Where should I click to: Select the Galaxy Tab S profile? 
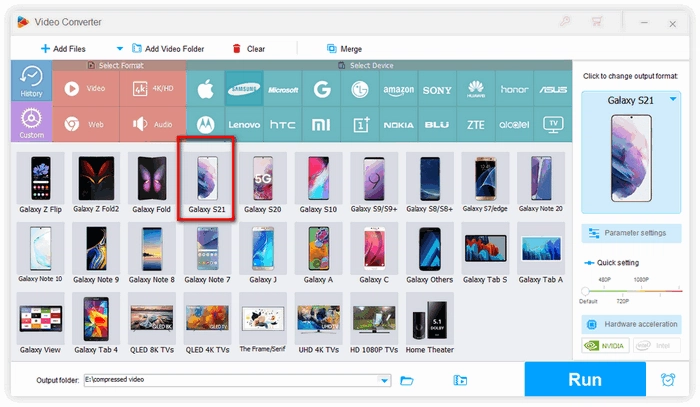pos(485,254)
